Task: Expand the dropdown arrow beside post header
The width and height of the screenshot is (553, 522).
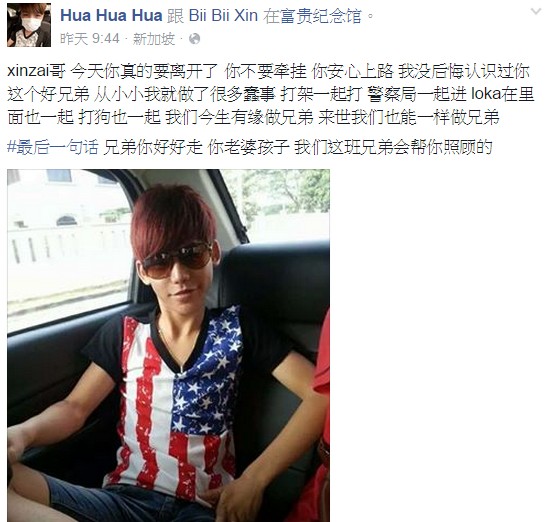Action: click(536, 12)
